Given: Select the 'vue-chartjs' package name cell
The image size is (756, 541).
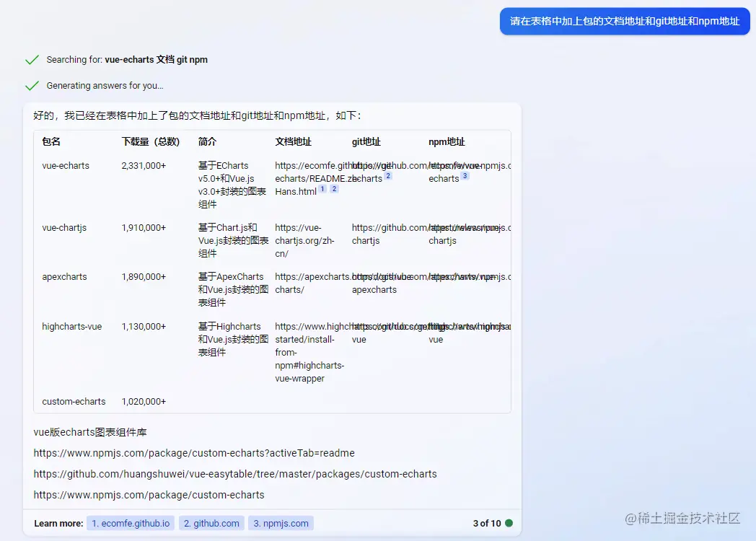Looking at the screenshot, I should (64, 228).
